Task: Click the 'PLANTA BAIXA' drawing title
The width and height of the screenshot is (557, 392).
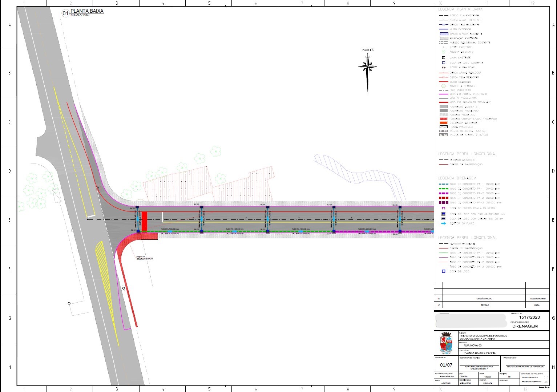Action: point(87,11)
